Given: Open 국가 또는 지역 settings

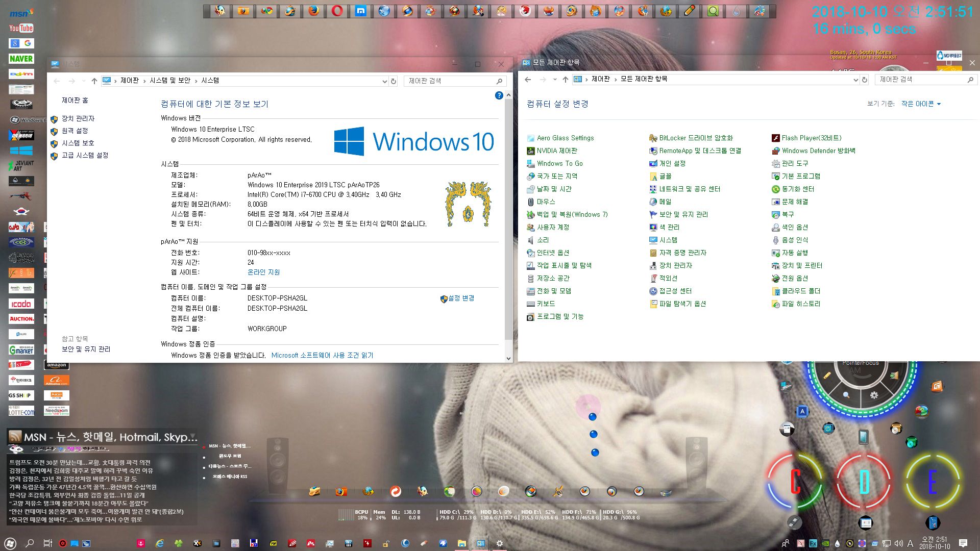Looking at the screenshot, I should (552, 176).
